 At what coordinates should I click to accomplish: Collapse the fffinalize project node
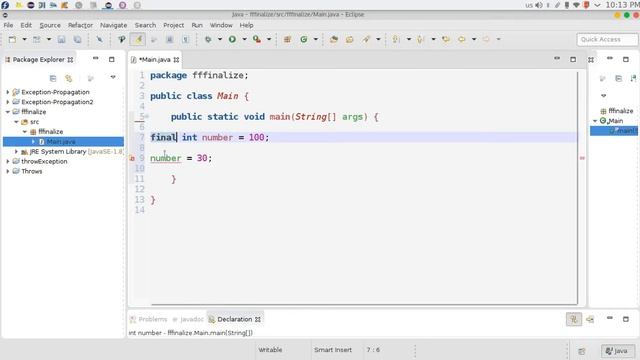[8, 112]
